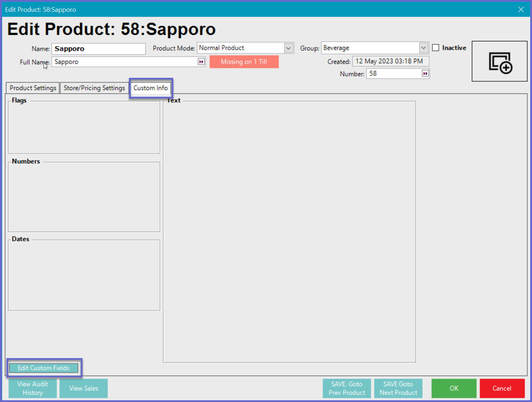The image size is (532, 402).
Task: Confirm with the OK button
Action: [x=454, y=388]
